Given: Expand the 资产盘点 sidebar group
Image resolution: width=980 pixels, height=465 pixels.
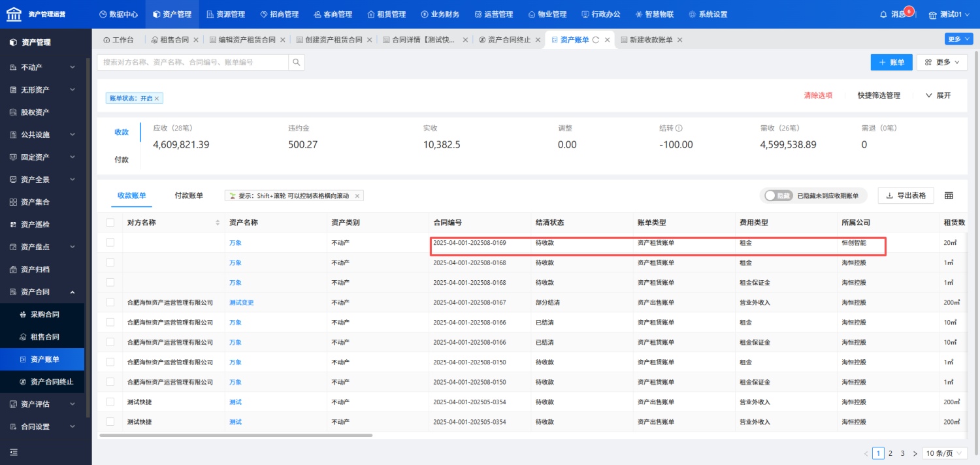Looking at the screenshot, I should pos(42,247).
